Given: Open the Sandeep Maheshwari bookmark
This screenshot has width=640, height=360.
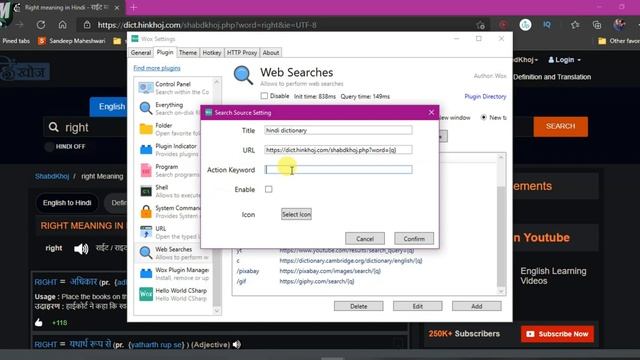Looking at the screenshot, I should click(x=71, y=41).
